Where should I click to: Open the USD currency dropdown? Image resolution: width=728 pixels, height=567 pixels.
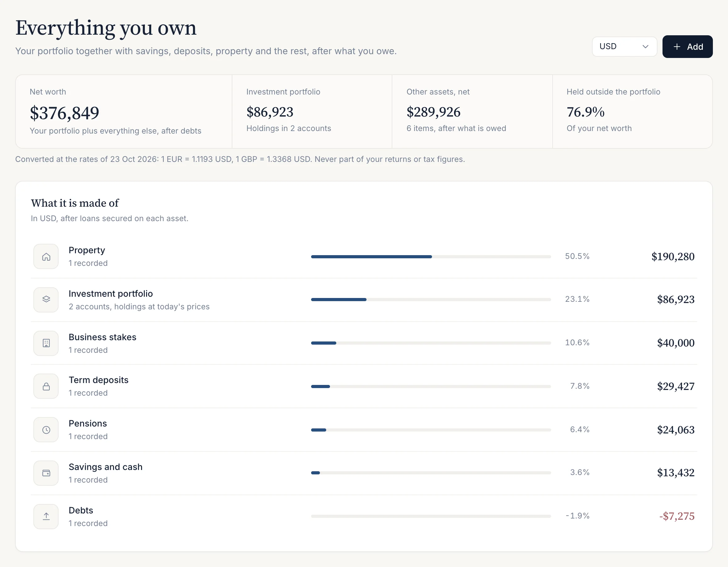624,46
